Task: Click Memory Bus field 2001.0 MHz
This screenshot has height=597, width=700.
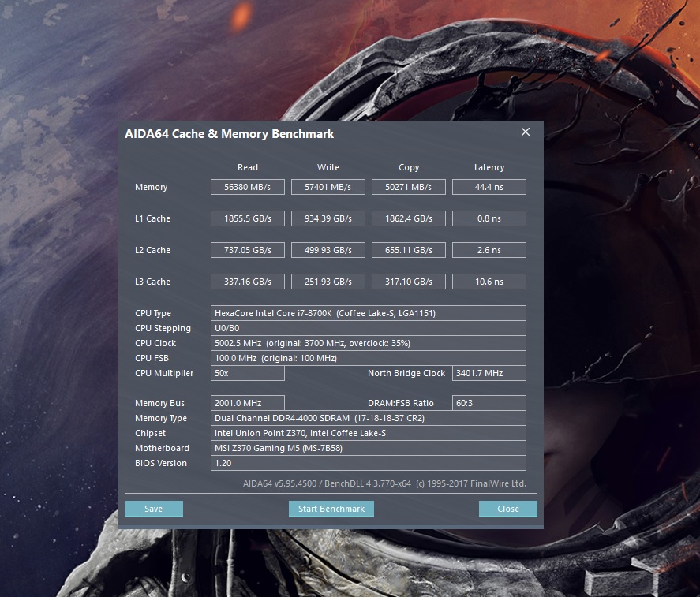Action: click(247, 403)
